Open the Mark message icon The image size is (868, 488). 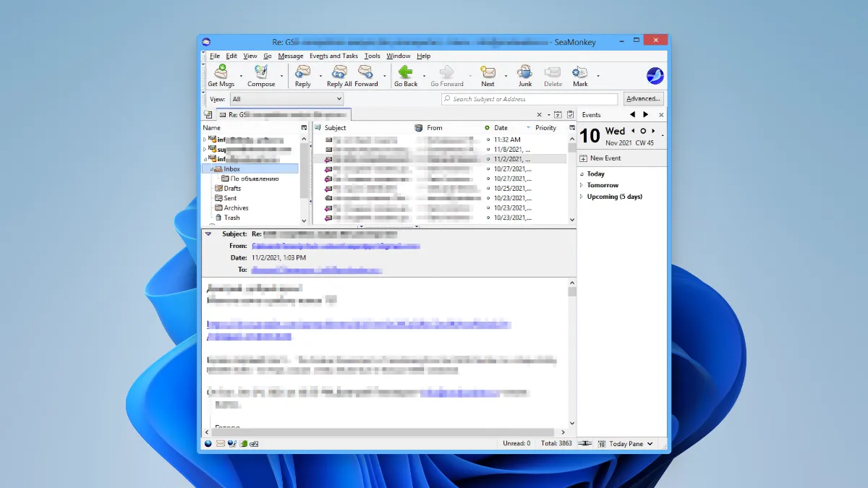580,73
